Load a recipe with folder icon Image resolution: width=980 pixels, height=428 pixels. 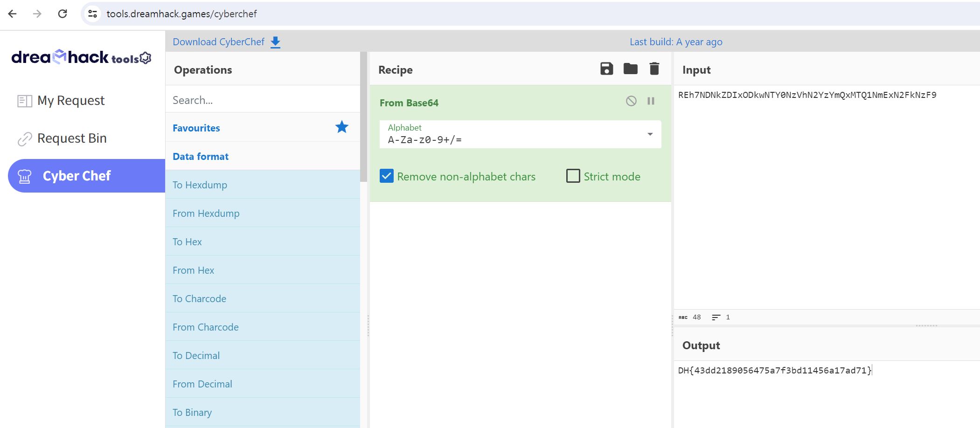631,69
